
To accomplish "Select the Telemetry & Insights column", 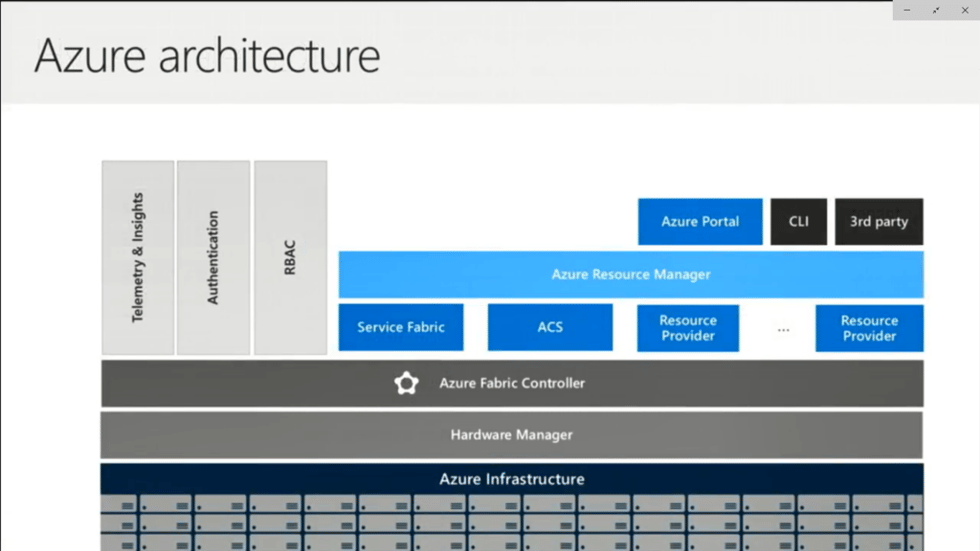I will [x=138, y=257].
